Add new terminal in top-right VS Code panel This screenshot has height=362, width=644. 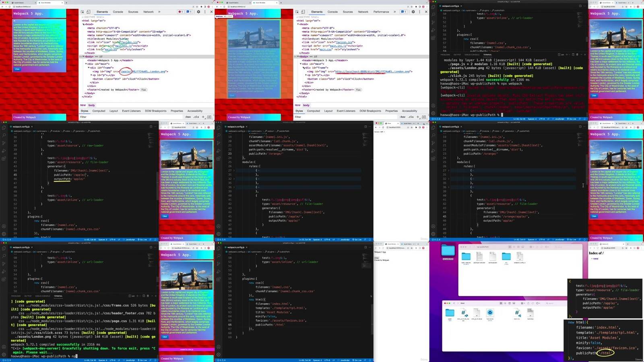pos(566,55)
